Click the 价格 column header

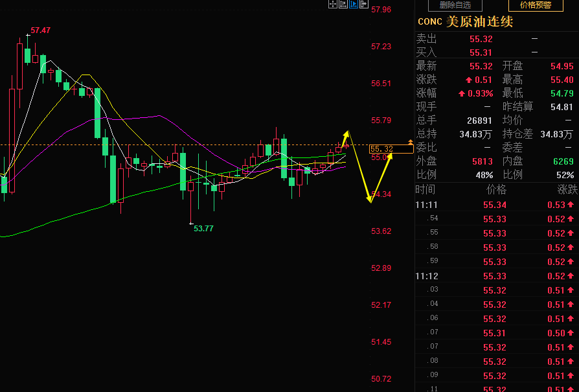[496, 190]
